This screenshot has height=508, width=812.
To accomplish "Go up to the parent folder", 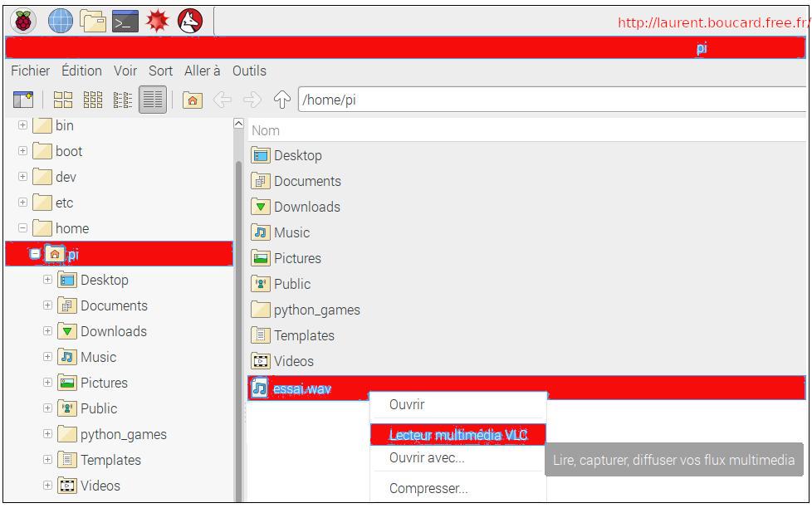I will 282,100.
